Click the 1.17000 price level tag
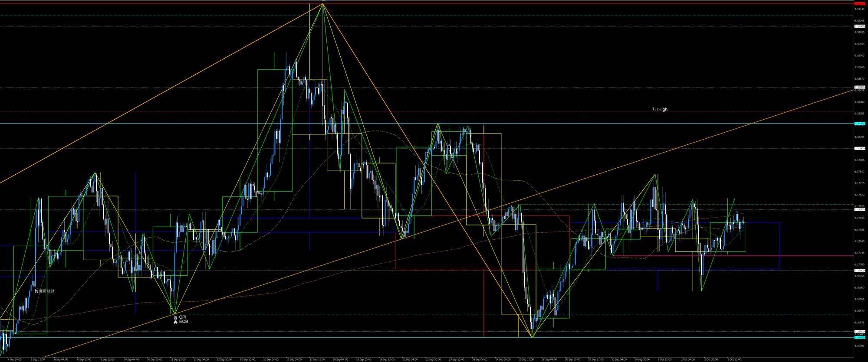868x362 pixels. point(860,271)
